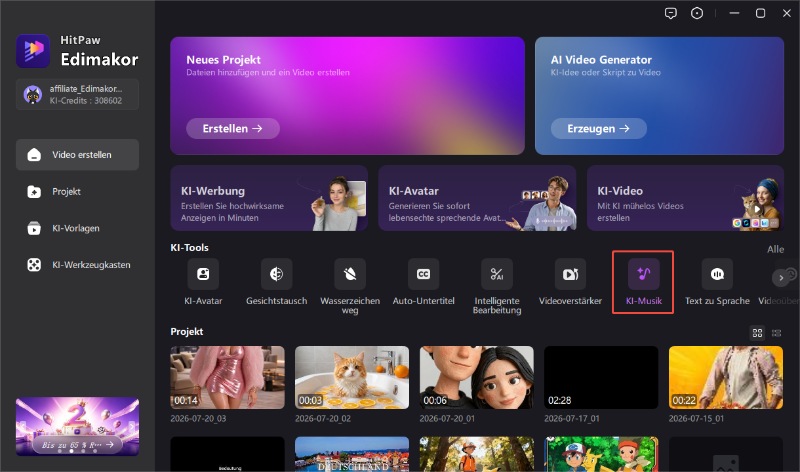Screen dimensions: 800x472
Task: Open Intelligente Bearbeitung tool
Action: pos(497,274)
